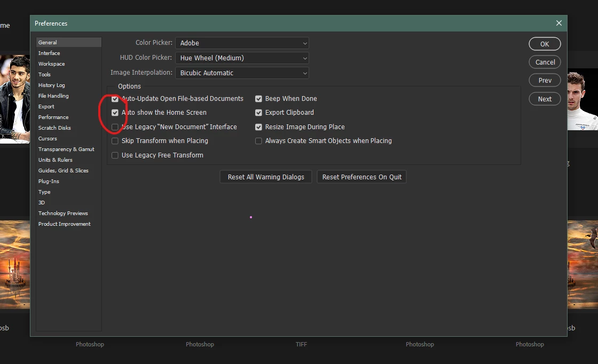Image resolution: width=598 pixels, height=364 pixels.
Task: Click Reset All Warning Dialogs button
Action: point(266,177)
